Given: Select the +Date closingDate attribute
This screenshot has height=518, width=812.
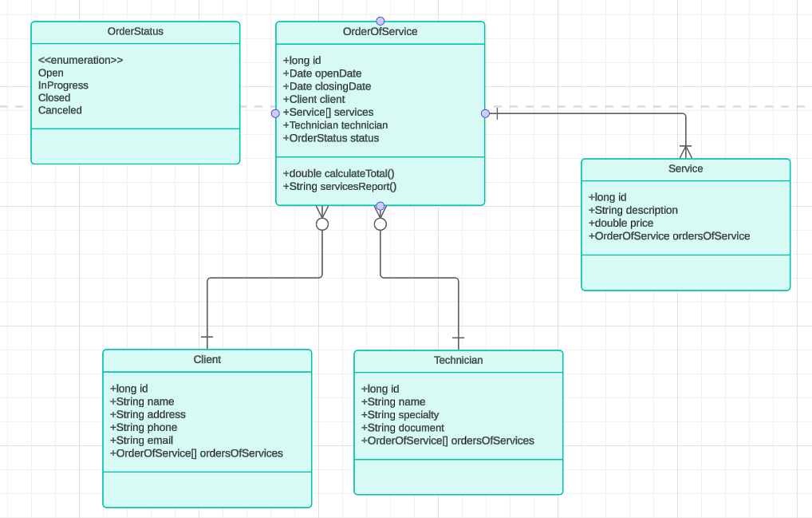Looking at the screenshot, I should pyautogui.click(x=327, y=86).
